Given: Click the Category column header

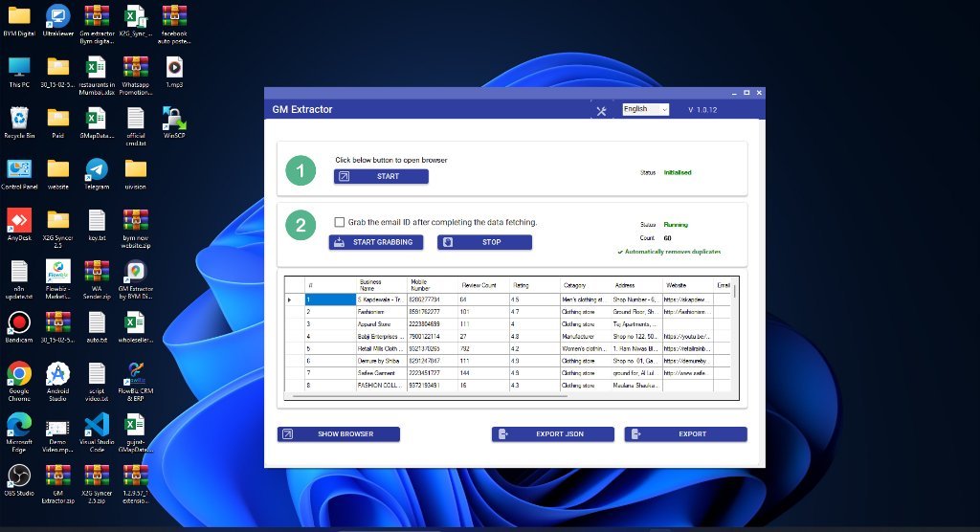Looking at the screenshot, I should point(585,285).
